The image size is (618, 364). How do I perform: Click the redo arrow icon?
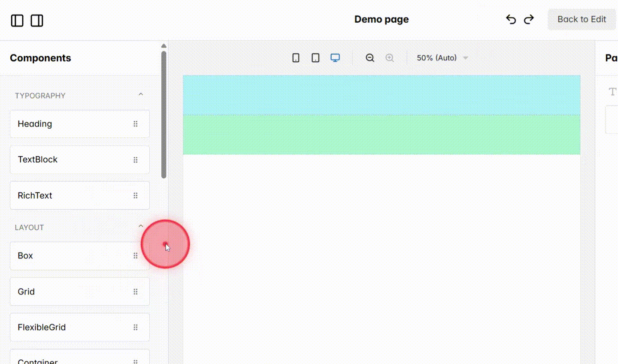coord(529,19)
